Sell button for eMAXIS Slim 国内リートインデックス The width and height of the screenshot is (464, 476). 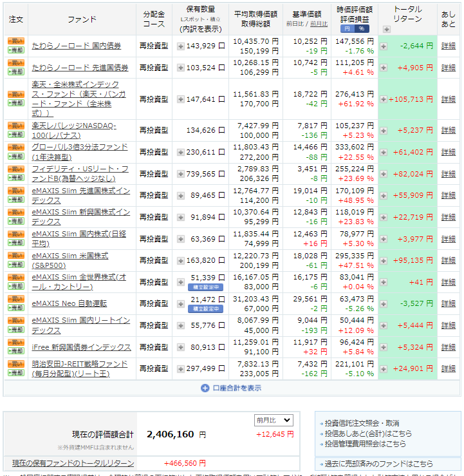click(16, 329)
